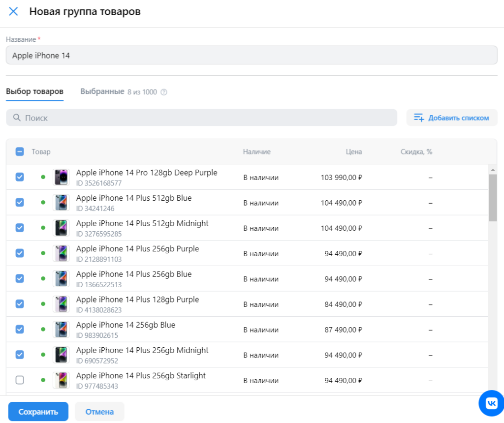Image resolution: width=504 pixels, height=423 pixels.
Task: Click the Отмена button
Action: click(99, 411)
